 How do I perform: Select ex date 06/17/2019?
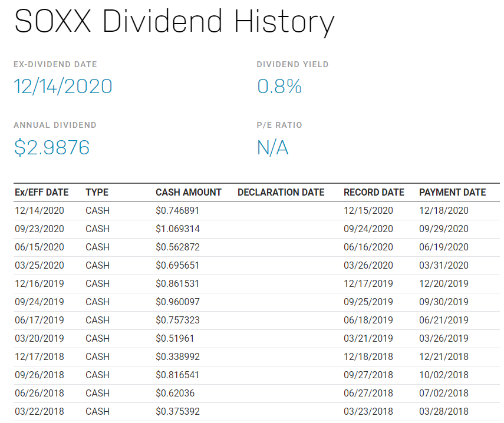[x=39, y=320]
